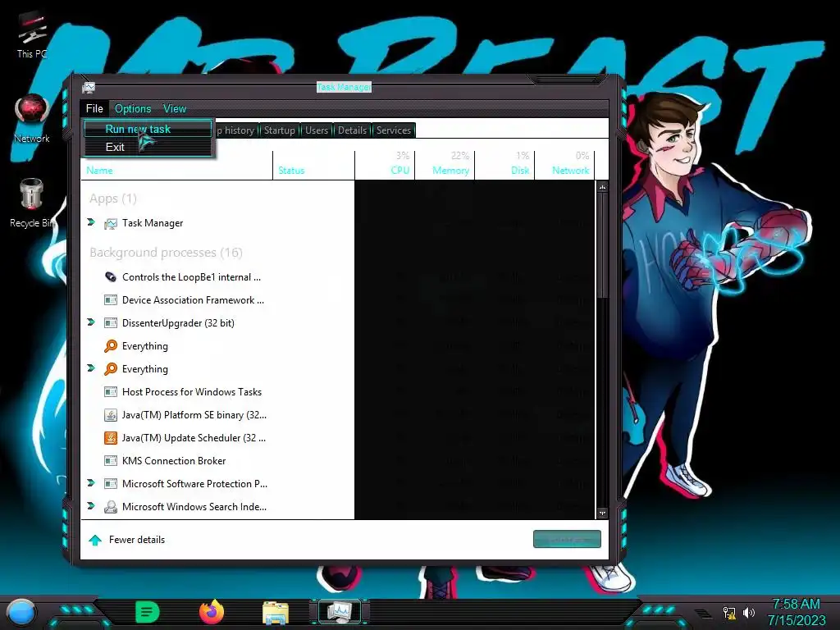Open the Recycle Bin desktop icon
This screenshot has height=630, width=840.
click(x=32, y=203)
